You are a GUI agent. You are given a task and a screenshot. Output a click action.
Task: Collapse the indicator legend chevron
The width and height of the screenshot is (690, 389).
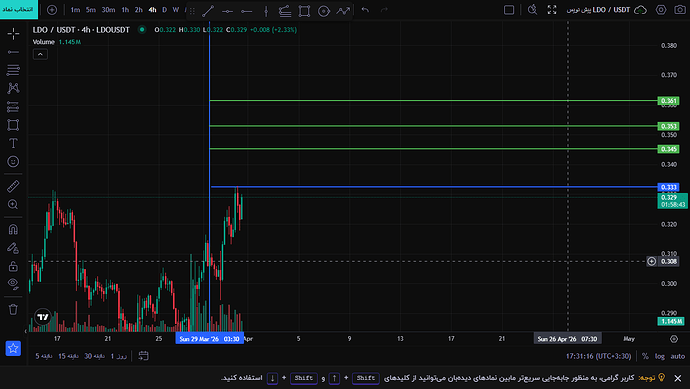(x=40, y=54)
